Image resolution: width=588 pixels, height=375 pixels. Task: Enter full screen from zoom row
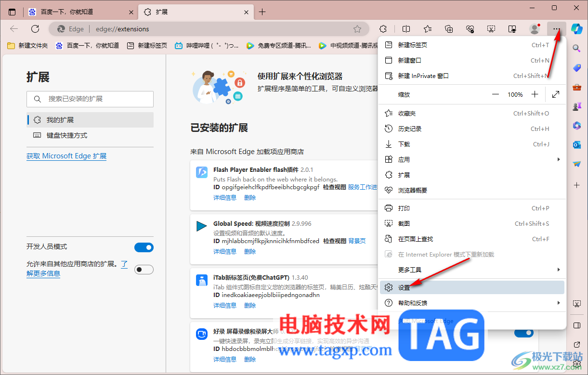(x=556, y=94)
